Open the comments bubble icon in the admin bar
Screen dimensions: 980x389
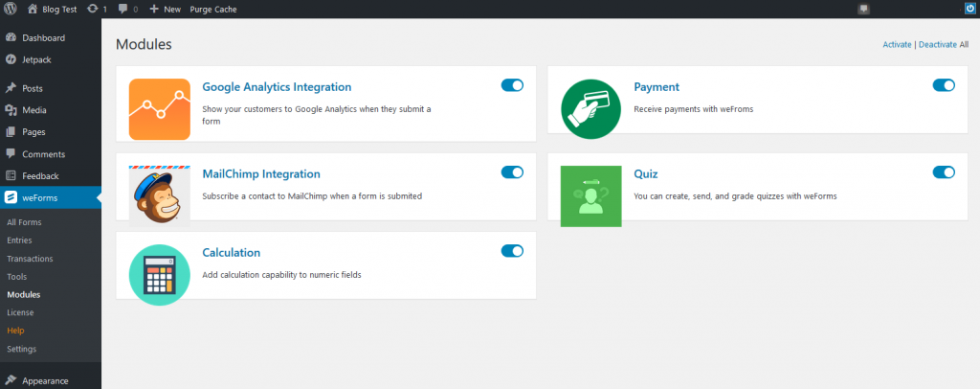tap(123, 9)
